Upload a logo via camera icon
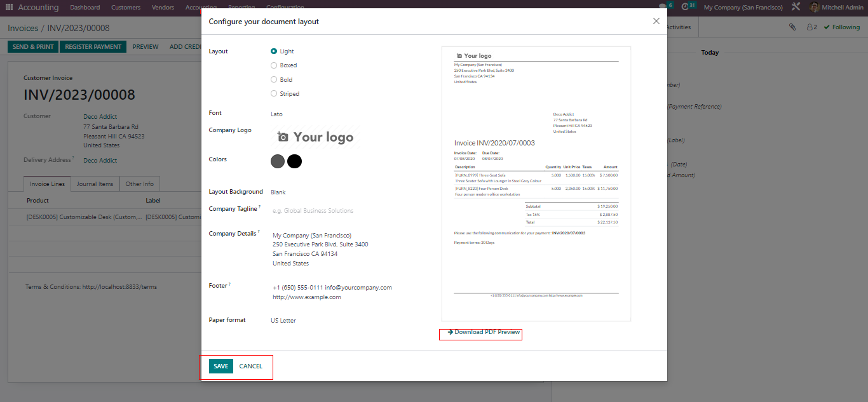Image resolution: width=868 pixels, height=402 pixels. pos(283,137)
